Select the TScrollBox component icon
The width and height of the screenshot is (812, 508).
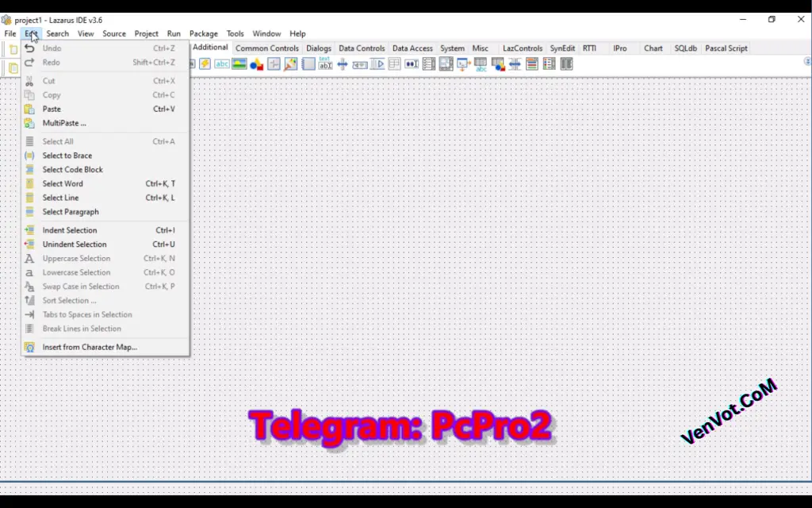pyautogui.click(x=446, y=63)
